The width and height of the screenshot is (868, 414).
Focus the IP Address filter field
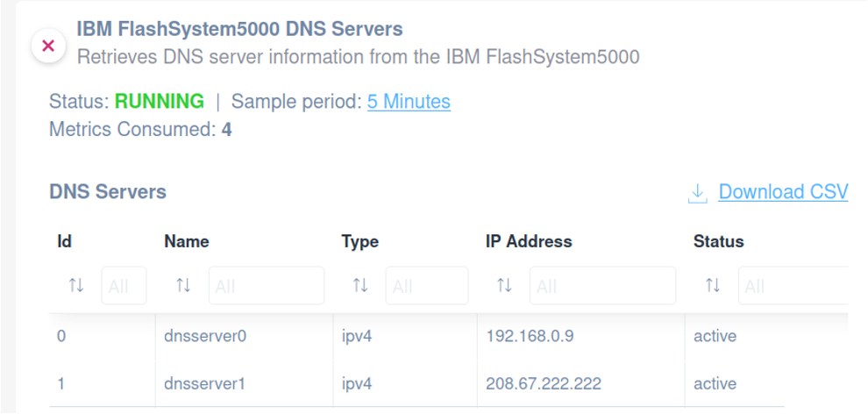tap(602, 286)
